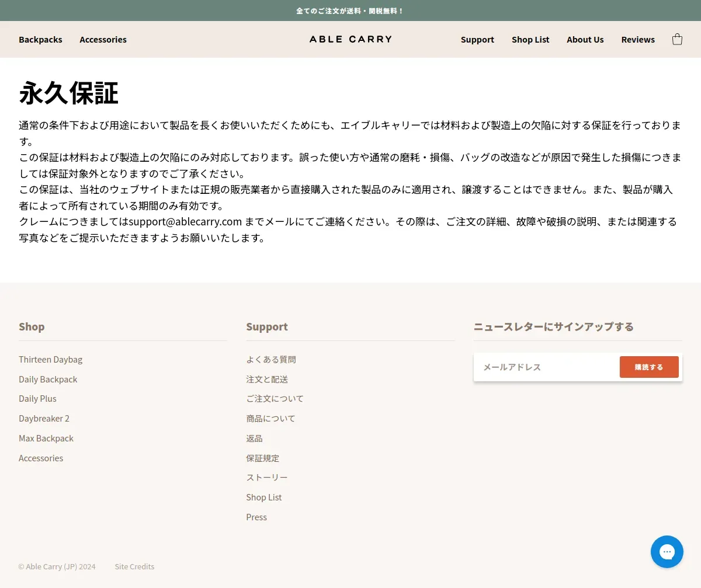The image size is (701, 588).
Task: Open the Backpacks menu
Action: coord(40,40)
